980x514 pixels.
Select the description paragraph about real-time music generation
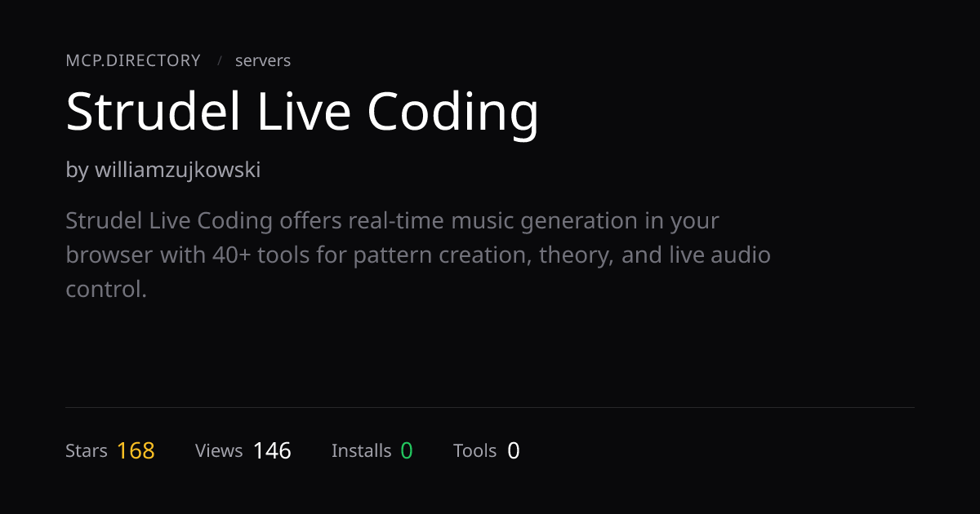point(418,255)
